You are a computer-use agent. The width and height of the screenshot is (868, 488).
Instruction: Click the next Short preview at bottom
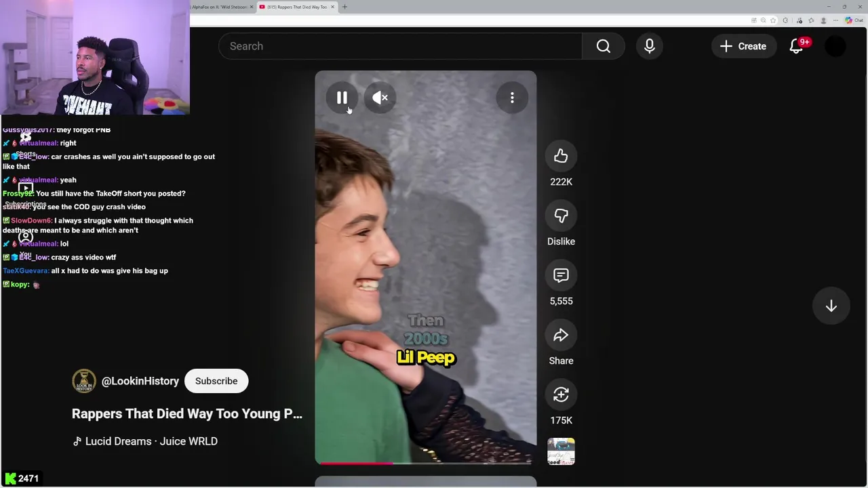tap(425, 482)
